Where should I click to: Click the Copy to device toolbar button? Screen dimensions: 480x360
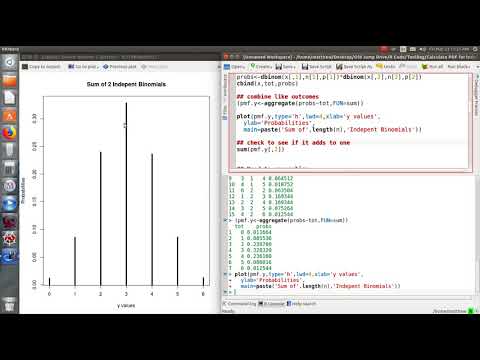pos(42,67)
